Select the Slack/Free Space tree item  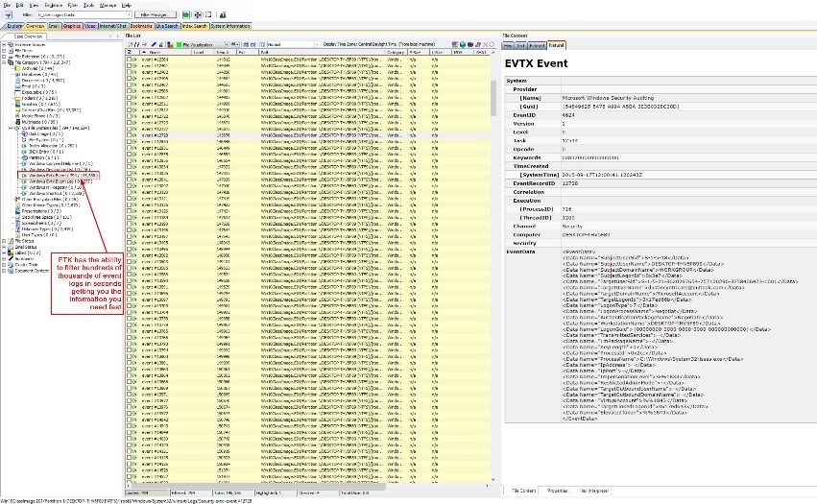47,217
